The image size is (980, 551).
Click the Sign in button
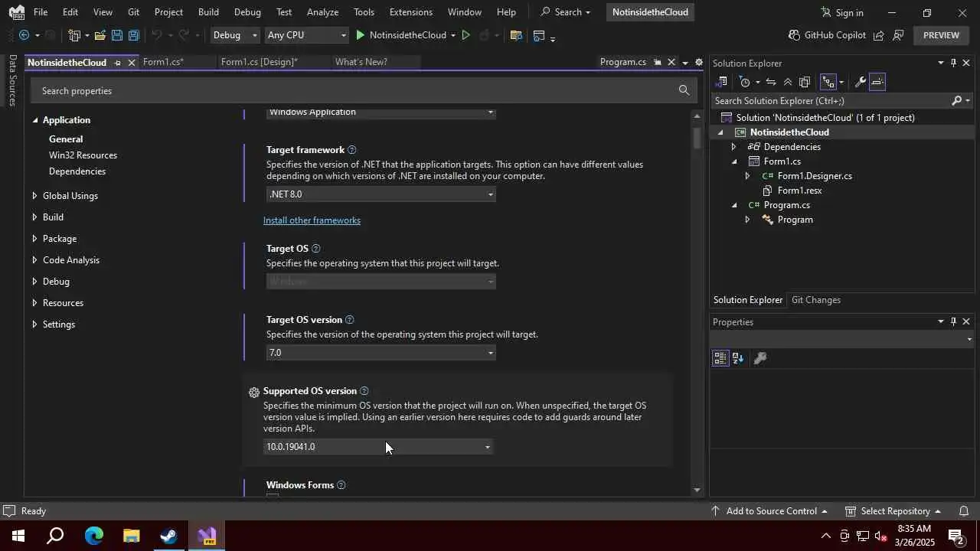(x=842, y=12)
